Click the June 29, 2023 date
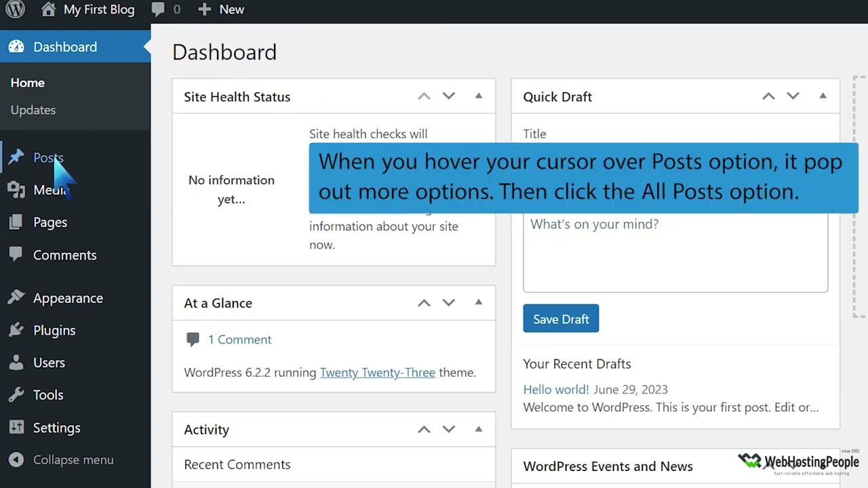This screenshot has height=488, width=868. 631,389
